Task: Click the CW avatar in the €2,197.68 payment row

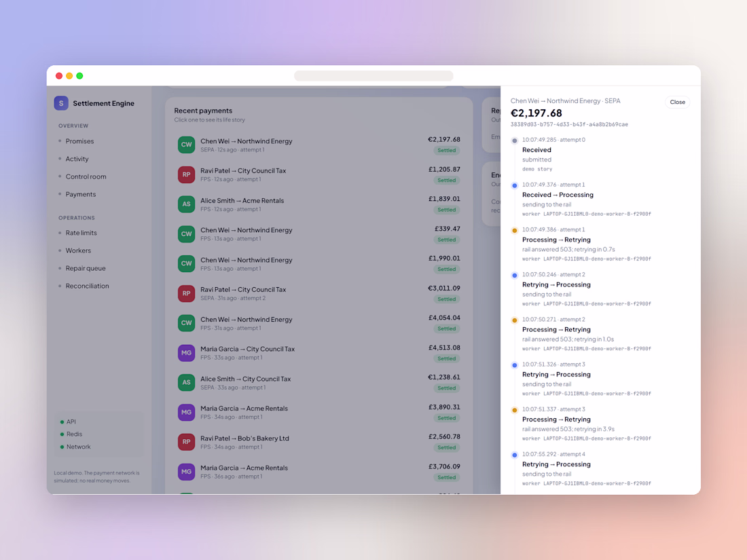Action: coord(186,145)
